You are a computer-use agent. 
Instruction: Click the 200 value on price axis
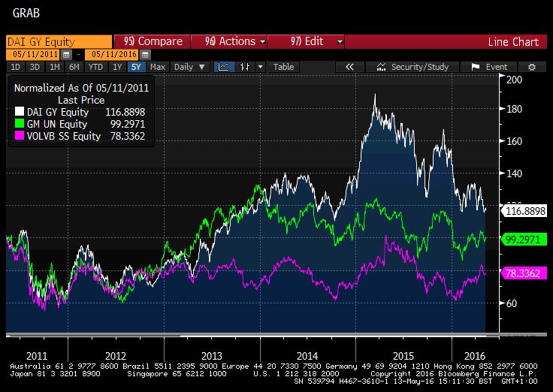(514, 80)
